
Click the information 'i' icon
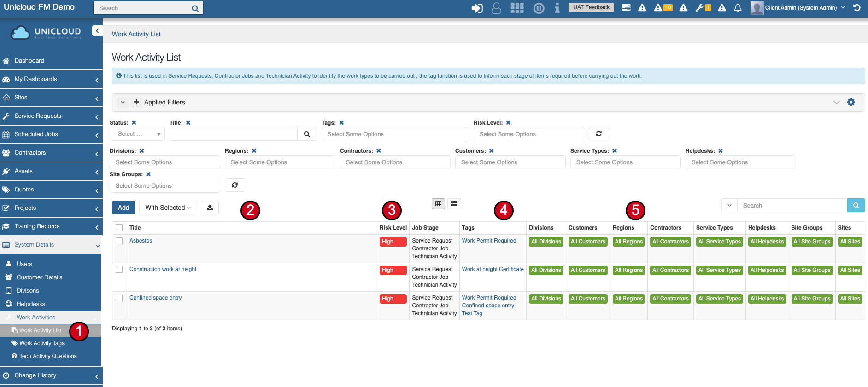point(557,8)
